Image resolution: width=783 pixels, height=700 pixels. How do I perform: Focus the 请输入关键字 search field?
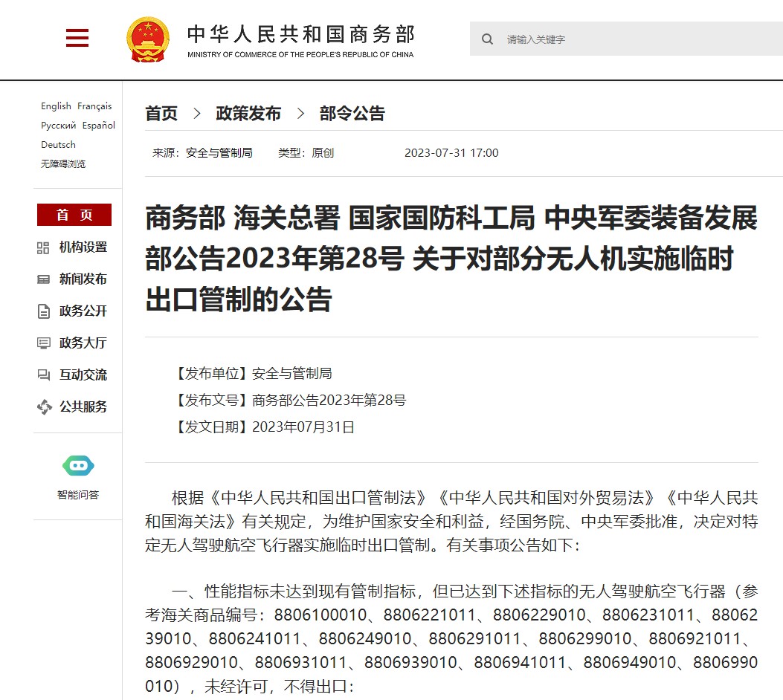click(x=626, y=39)
